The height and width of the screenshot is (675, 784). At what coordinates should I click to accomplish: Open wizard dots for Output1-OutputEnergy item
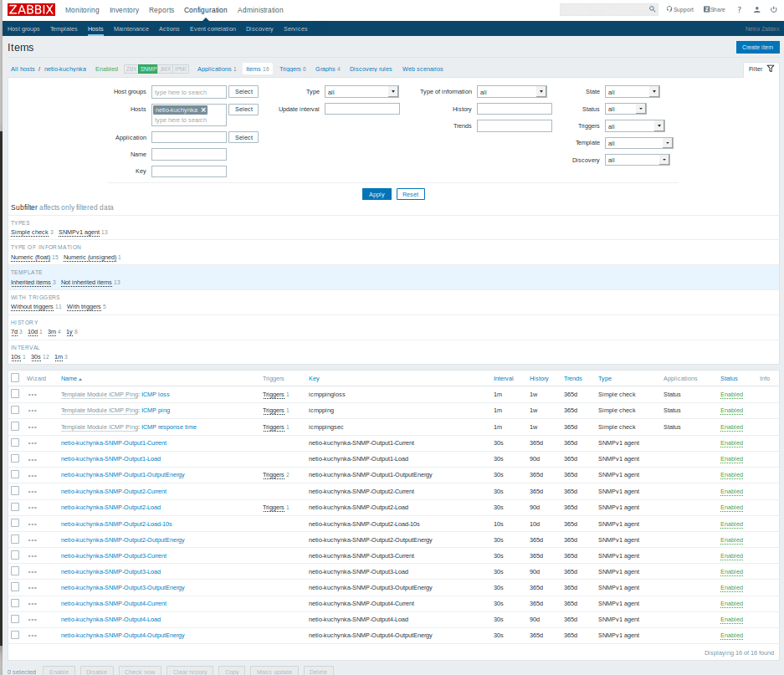[x=33, y=475]
